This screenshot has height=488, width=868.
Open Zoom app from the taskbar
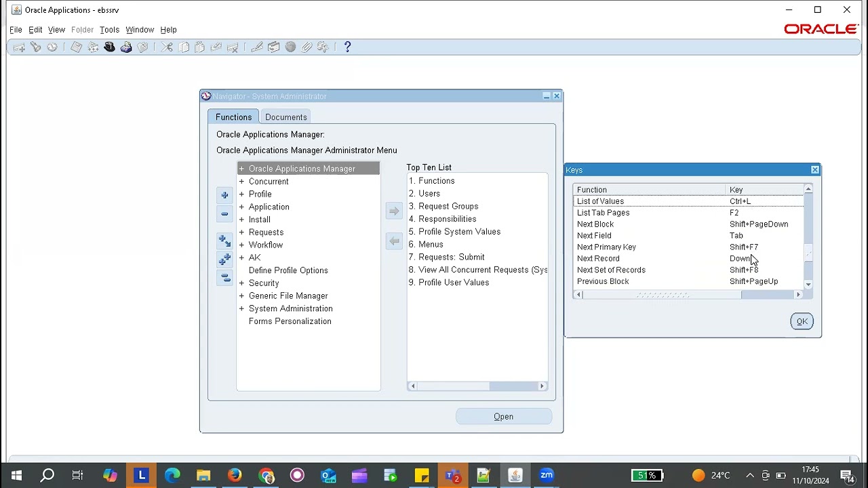coord(547,475)
